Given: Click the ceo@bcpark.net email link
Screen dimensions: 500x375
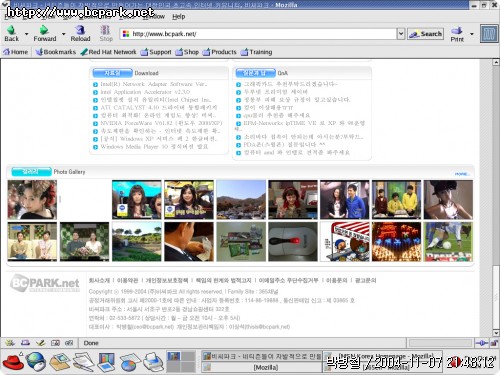Looking at the screenshot, I should [x=153, y=326].
